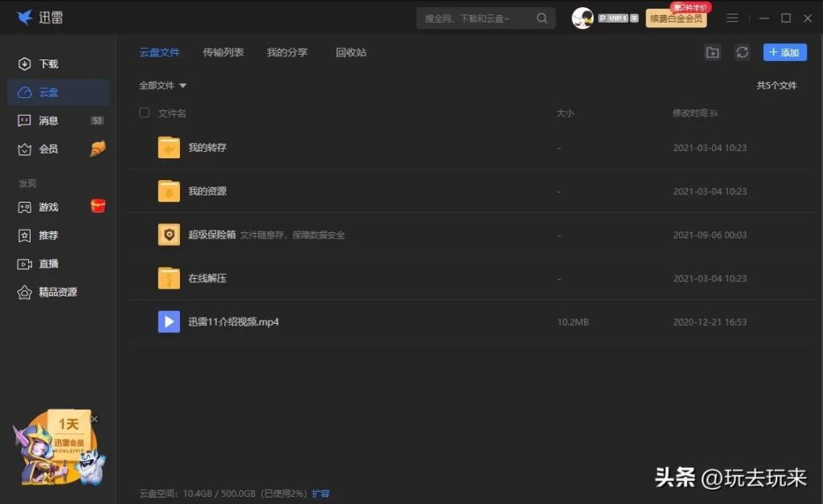Open the 推荐 recommendations section
Viewport: 823px width, 504px height.
[x=46, y=235]
